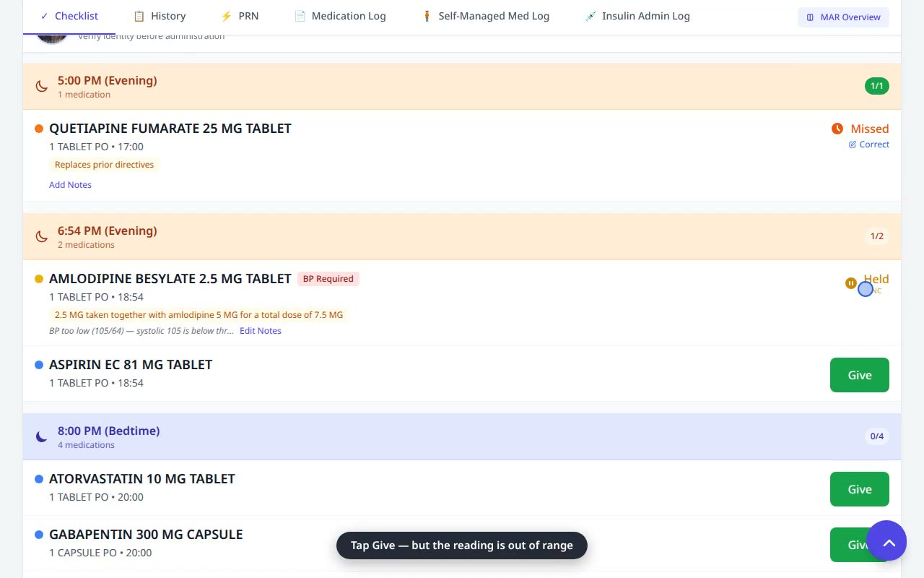This screenshot has height=578, width=924.
Task: Select QUETIAPINE FUMARATE 25 MG TABLET title
Action: click(170, 129)
